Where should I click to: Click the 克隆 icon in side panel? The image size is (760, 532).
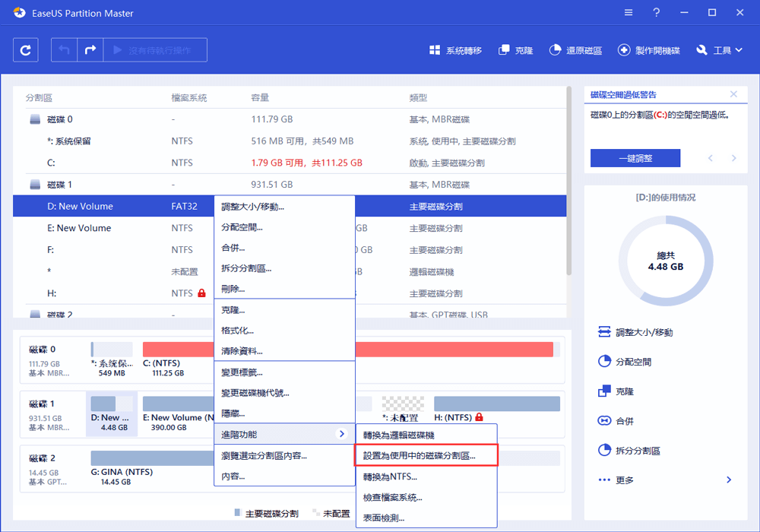pos(604,391)
